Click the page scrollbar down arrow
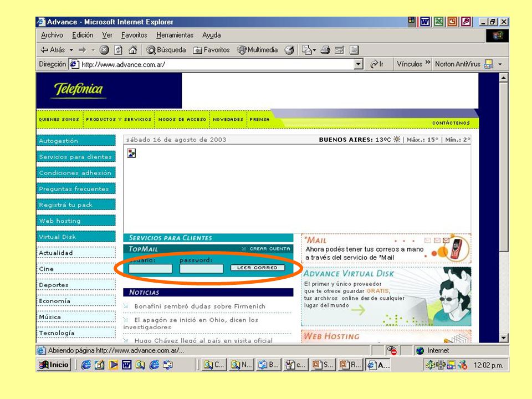 [x=504, y=337]
